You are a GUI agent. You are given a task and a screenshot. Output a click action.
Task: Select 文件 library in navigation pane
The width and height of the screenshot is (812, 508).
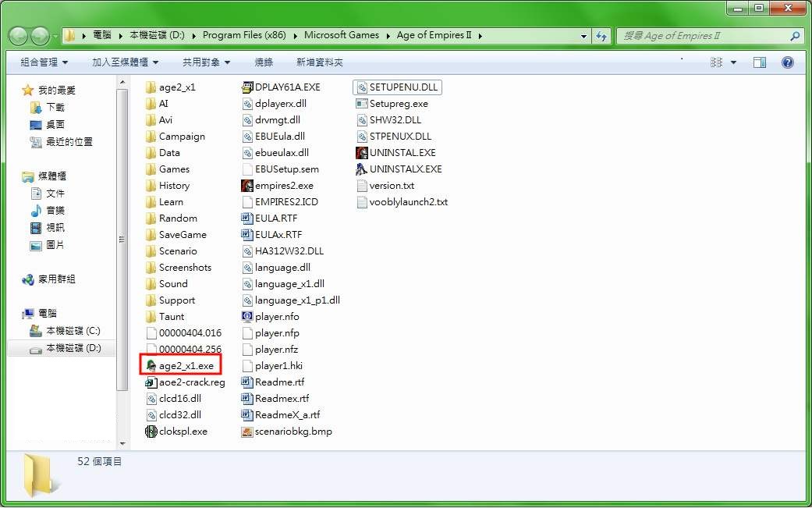(x=55, y=194)
